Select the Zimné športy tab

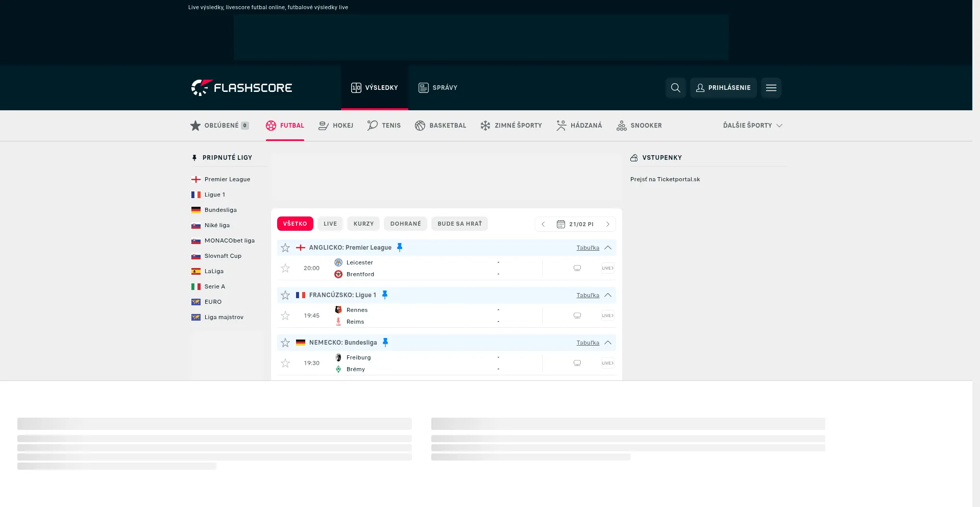[x=511, y=126]
